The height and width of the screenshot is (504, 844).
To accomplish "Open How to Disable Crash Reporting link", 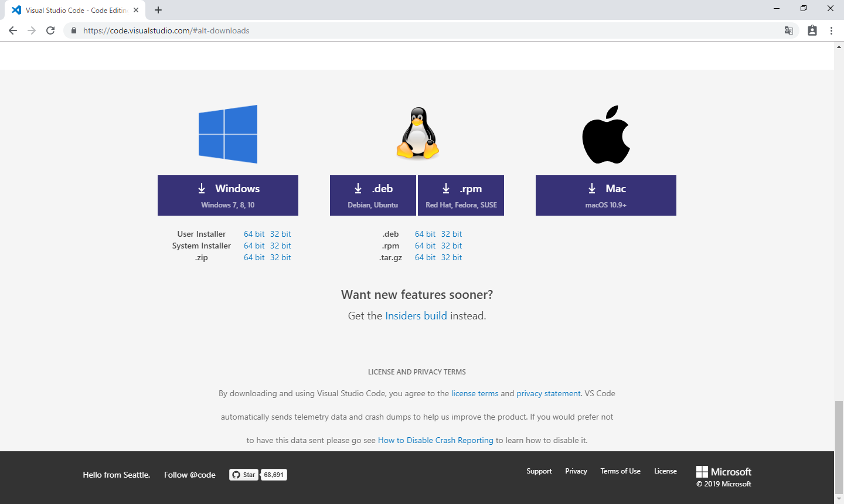I will tap(435, 440).
